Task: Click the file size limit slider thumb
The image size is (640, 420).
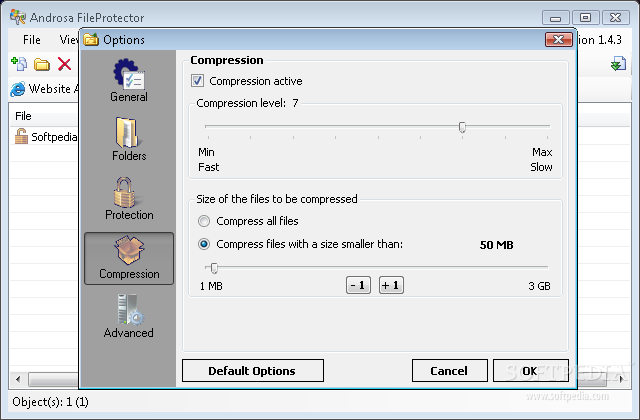Action: coord(214,268)
